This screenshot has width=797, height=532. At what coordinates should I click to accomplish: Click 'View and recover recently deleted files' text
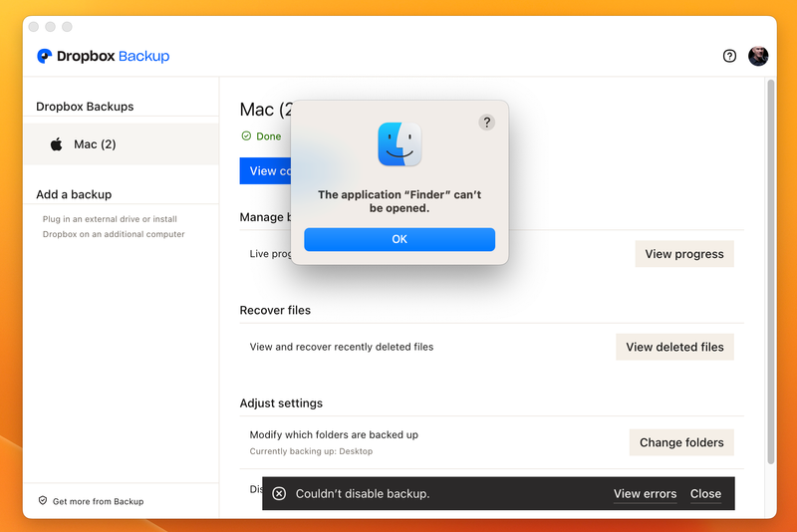[x=342, y=347]
